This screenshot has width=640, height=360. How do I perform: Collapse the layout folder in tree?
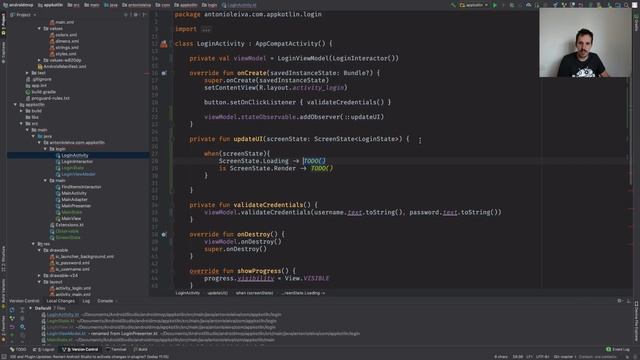[39, 282]
